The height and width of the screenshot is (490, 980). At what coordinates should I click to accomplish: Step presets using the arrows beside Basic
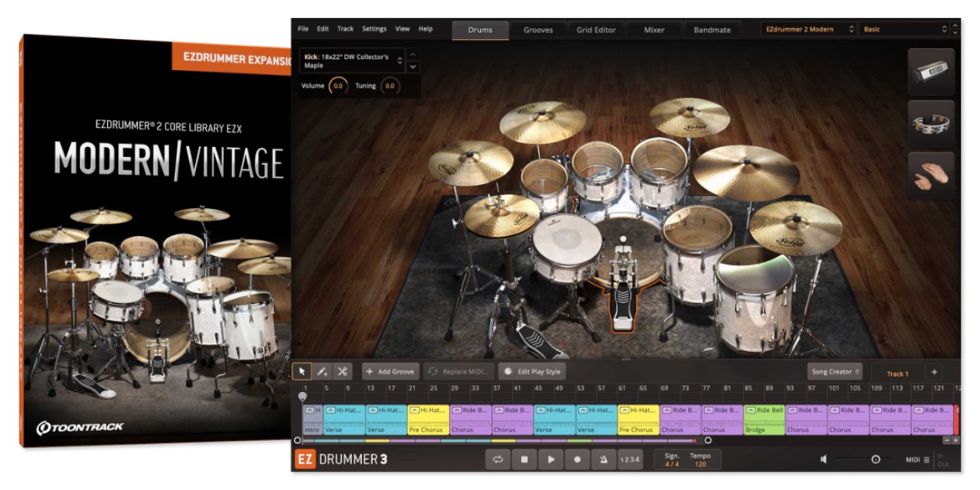point(956,29)
